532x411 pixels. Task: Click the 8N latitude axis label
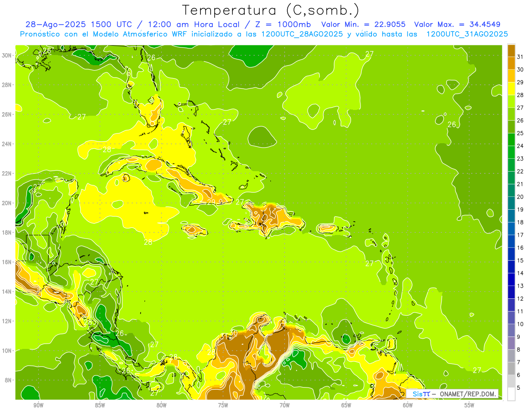8,380
